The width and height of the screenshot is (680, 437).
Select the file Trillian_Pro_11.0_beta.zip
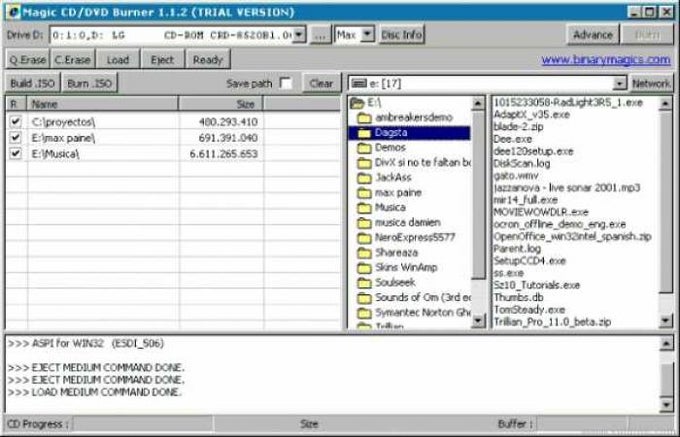(552, 322)
